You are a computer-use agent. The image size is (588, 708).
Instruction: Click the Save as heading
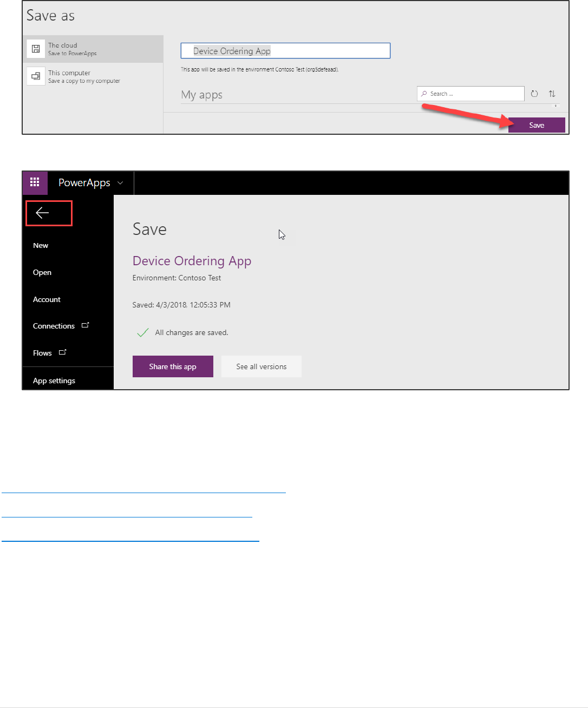tap(50, 16)
